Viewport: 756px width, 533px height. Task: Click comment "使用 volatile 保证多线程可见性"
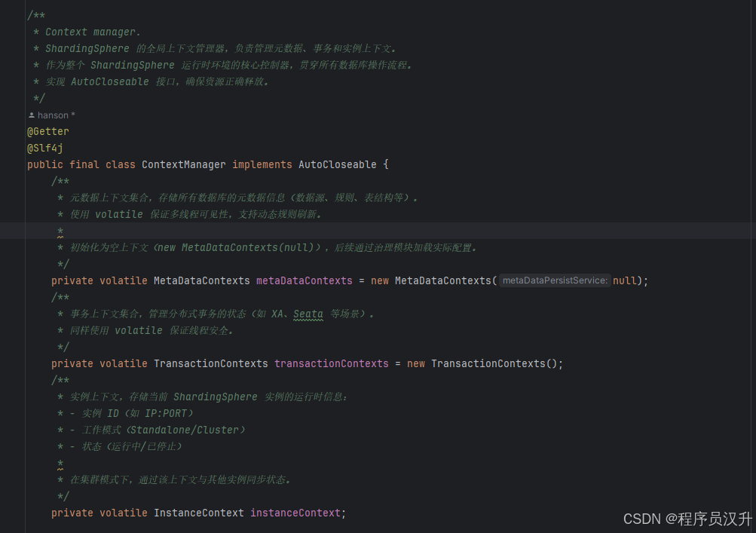tap(149, 214)
